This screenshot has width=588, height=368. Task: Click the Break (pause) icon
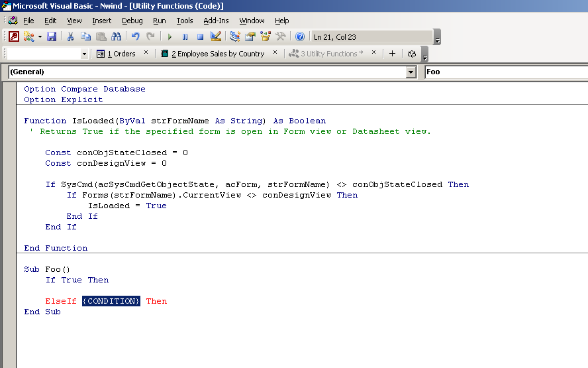pos(185,37)
